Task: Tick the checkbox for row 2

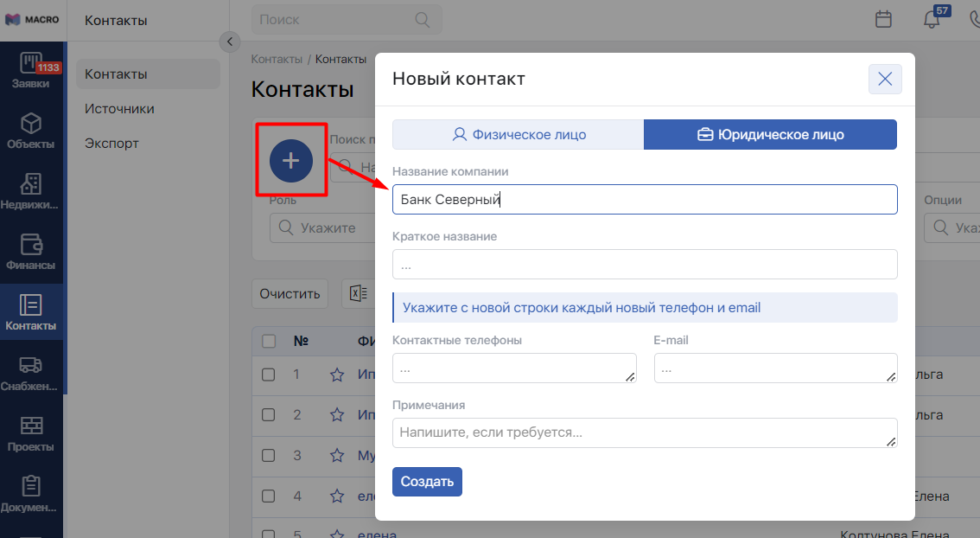Action: tap(269, 415)
